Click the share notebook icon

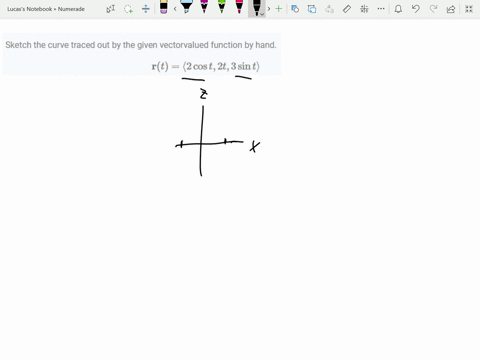(x=451, y=9)
